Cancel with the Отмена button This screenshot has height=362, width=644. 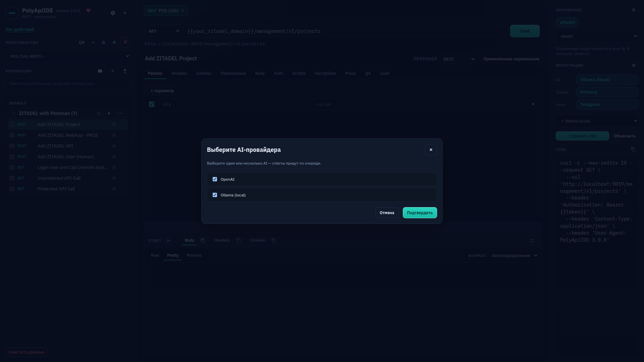click(387, 213)
